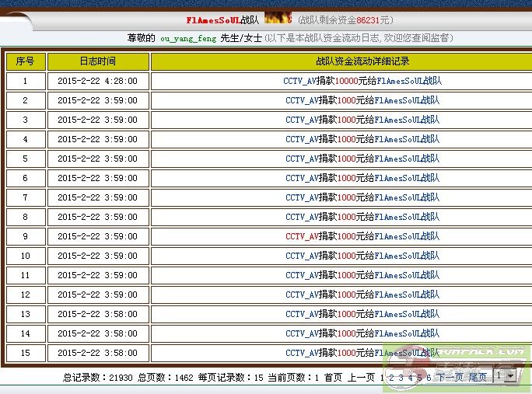Click row number 12 in the table
This screenshot has width=532, height=394.
pyautogui.click(x=25, y=295)
